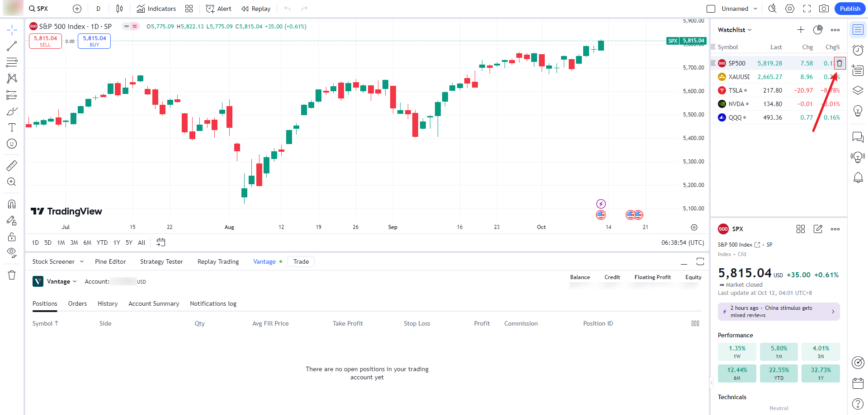Screen dimensions: 868x415
Task: Click the text annotation tool
Action: click(x=12, y=127)
